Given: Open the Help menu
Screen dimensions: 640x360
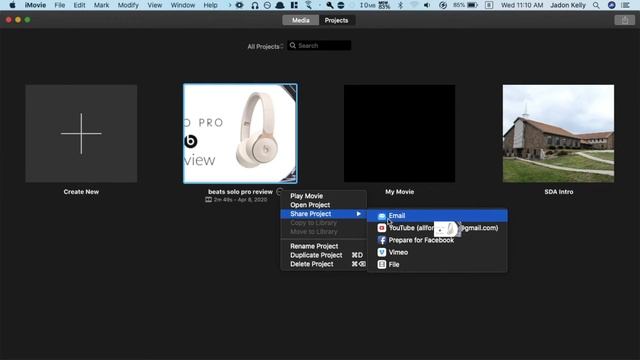Looking at the screenshot, I should tap(211, 5).
